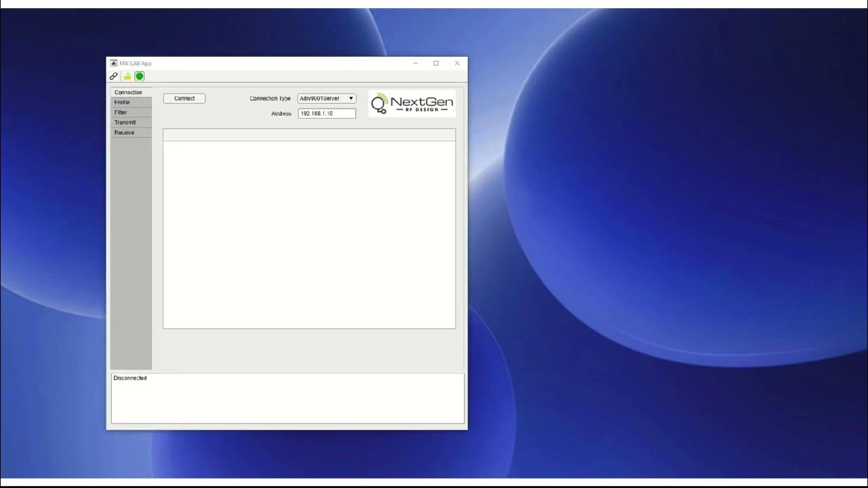This screenshot has height=488, width=868.
Task: Click the green circle toolbar icon
Action: point(140,76)
